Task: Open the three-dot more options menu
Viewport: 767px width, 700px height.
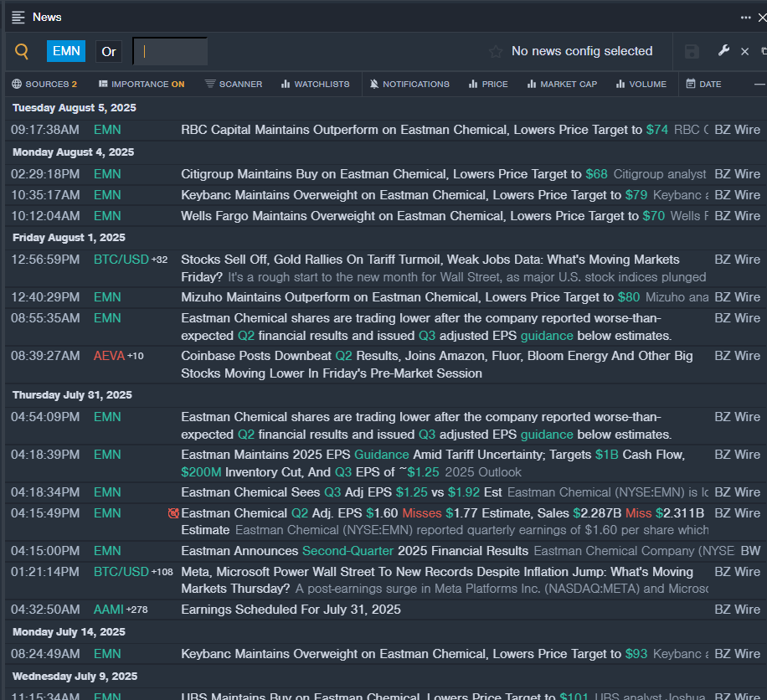Action: pyautogui.click(x=745, y=18)
